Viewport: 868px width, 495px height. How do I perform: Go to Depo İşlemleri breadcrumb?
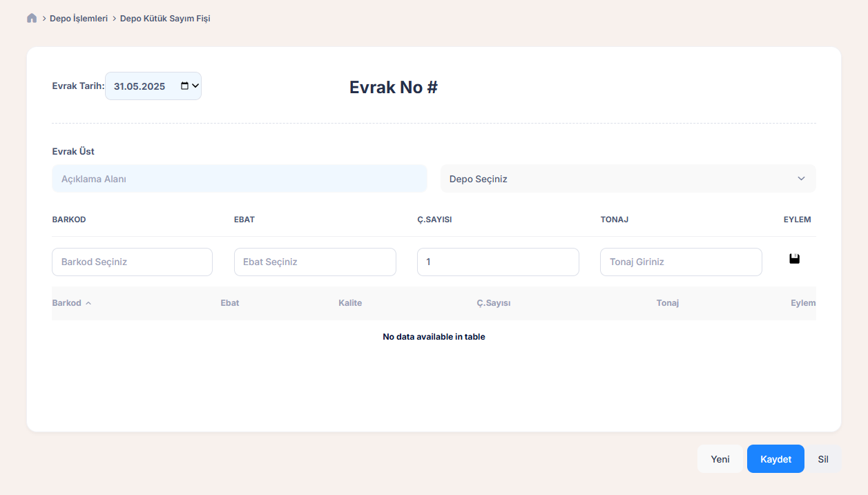pyautogui.click(x=79, y=19)
